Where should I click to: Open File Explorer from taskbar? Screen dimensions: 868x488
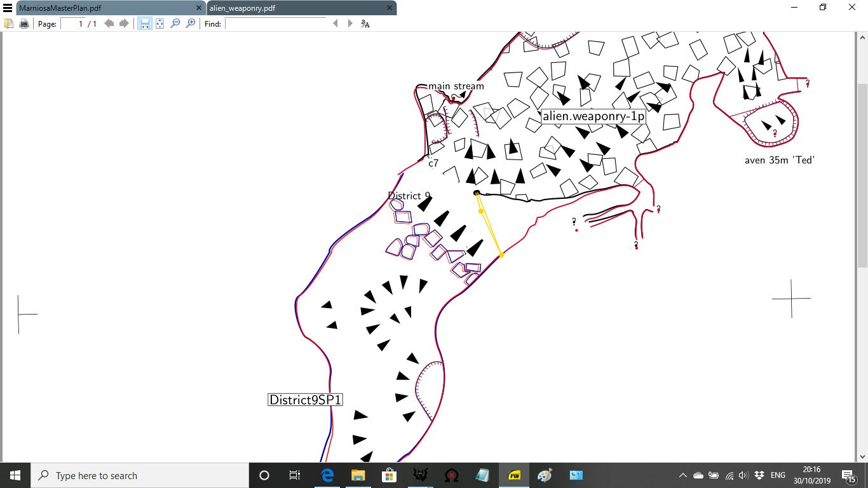pyautogui.click(x=358, y=475)
